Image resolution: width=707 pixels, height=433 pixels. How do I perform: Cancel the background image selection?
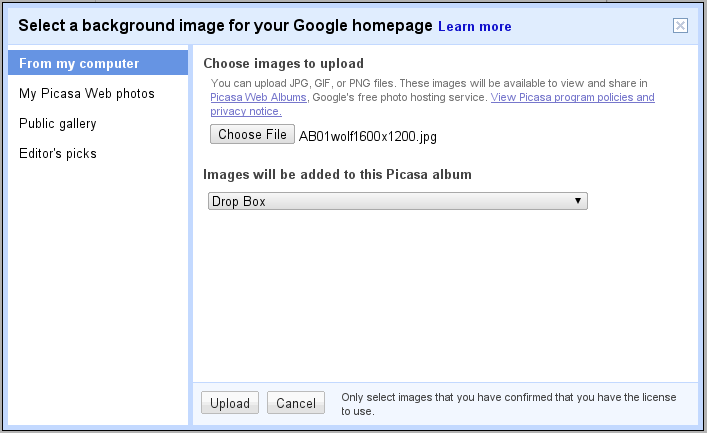pos(295,403)
